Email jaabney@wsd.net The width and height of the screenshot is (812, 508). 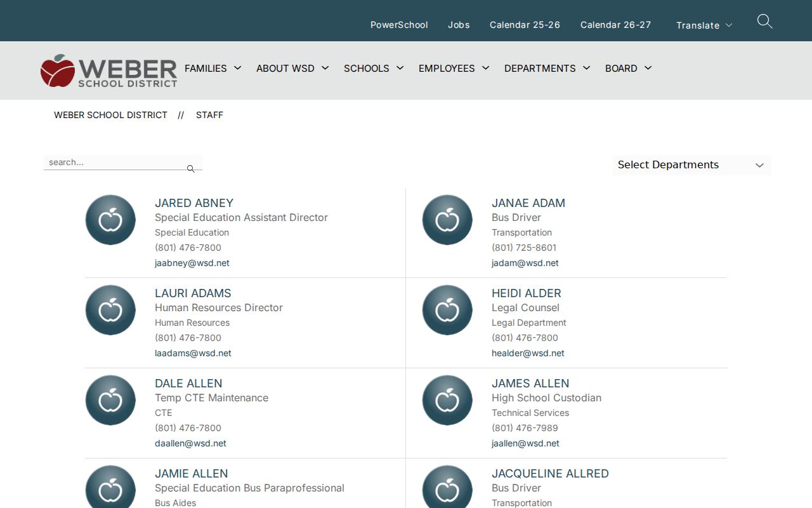pyautogui.click(x=192, y=263)
